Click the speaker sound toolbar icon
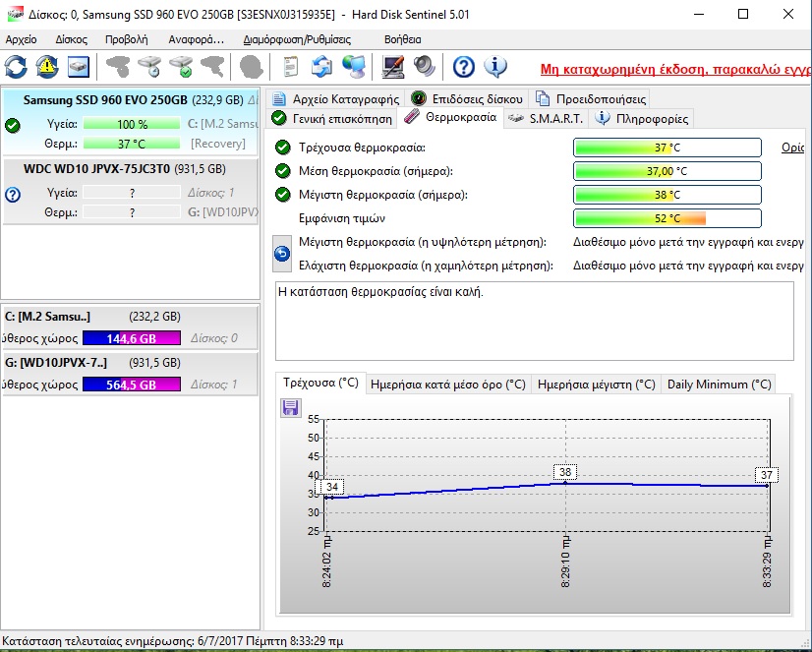This screenshot has width=812, height=652. tap(424, 67)
